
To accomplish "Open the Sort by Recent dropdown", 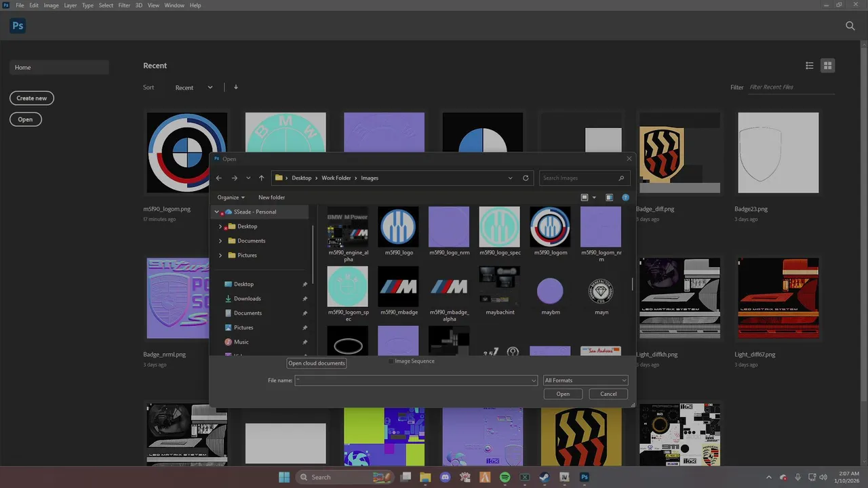I will pos(194,87).
